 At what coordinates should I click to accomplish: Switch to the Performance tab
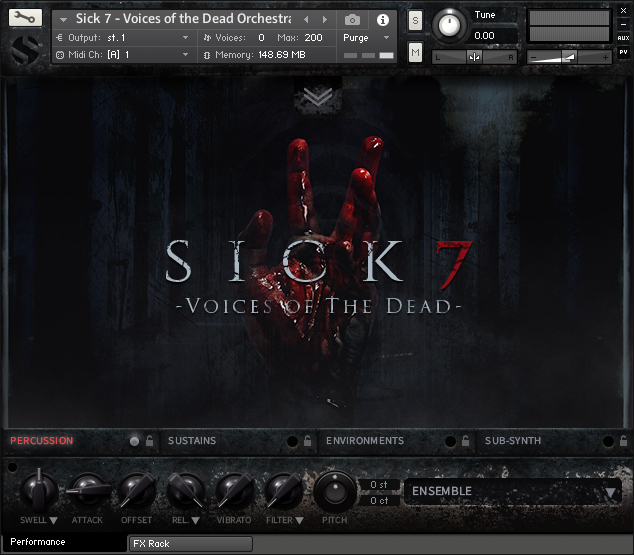pos(64,542)
